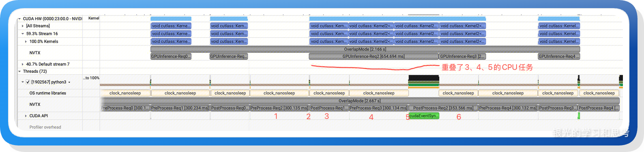Click the Kernel label in CUDA HW row

[94, 18]
